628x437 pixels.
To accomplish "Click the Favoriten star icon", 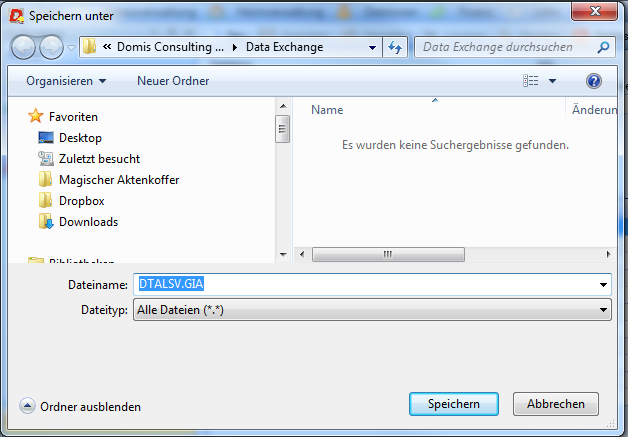I will tap(36, 116).
